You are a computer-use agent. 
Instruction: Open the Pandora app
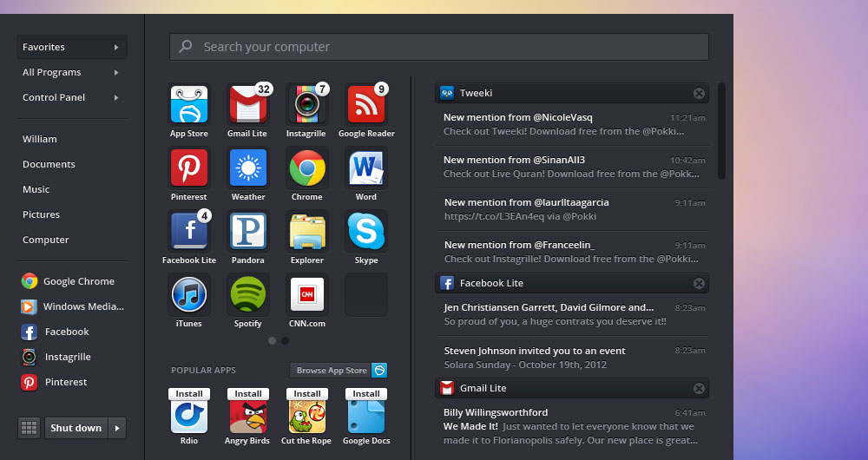coord(247,232)
